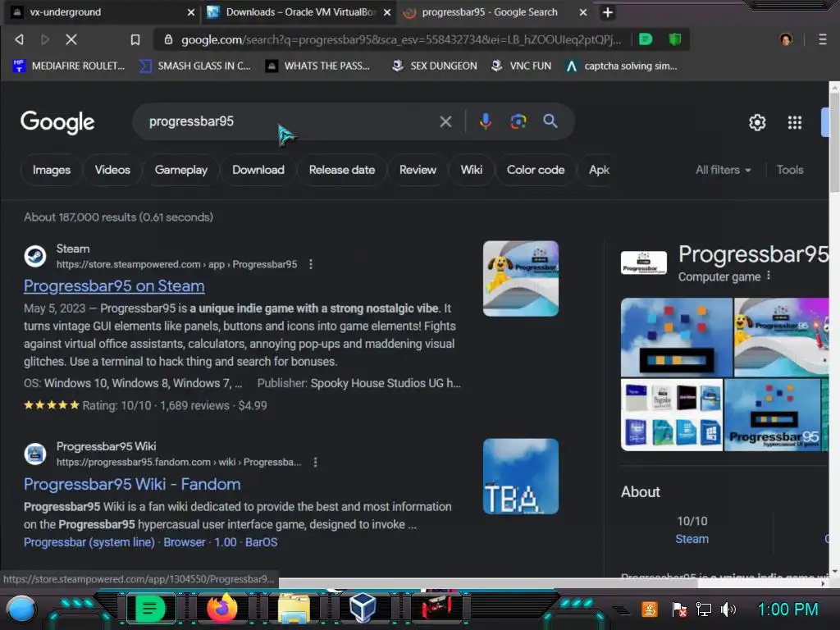Viewport: 840px width, 630px height.
Task: Go back with the browser back arrow
Action: click(20, 39)
